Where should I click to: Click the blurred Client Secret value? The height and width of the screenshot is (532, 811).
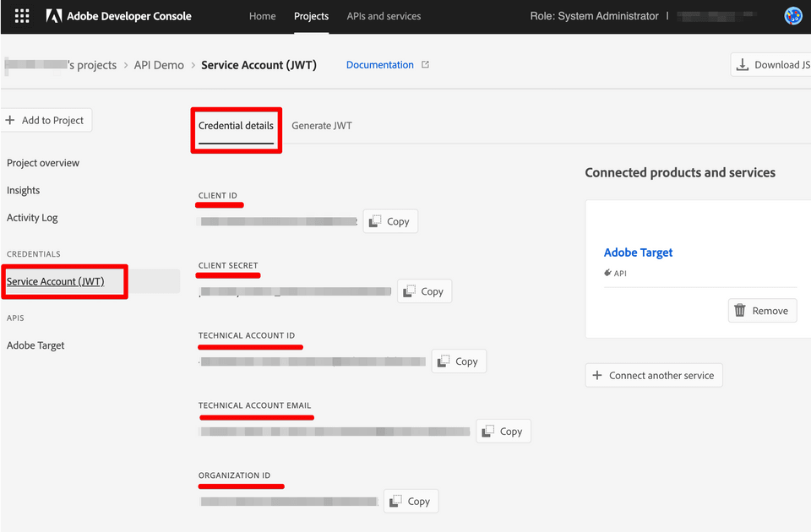click(x=296, y=291)
